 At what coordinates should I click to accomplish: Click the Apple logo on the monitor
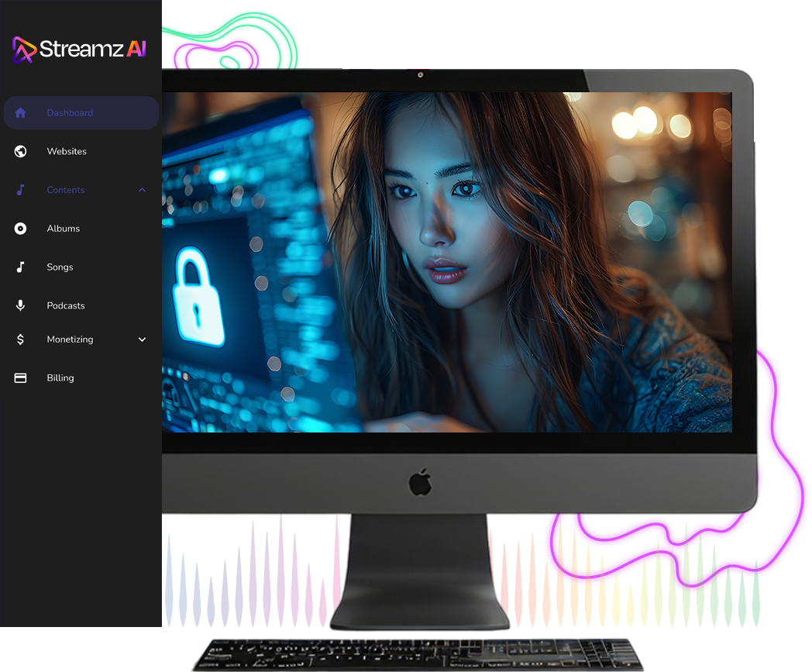(x=420, y=483)
